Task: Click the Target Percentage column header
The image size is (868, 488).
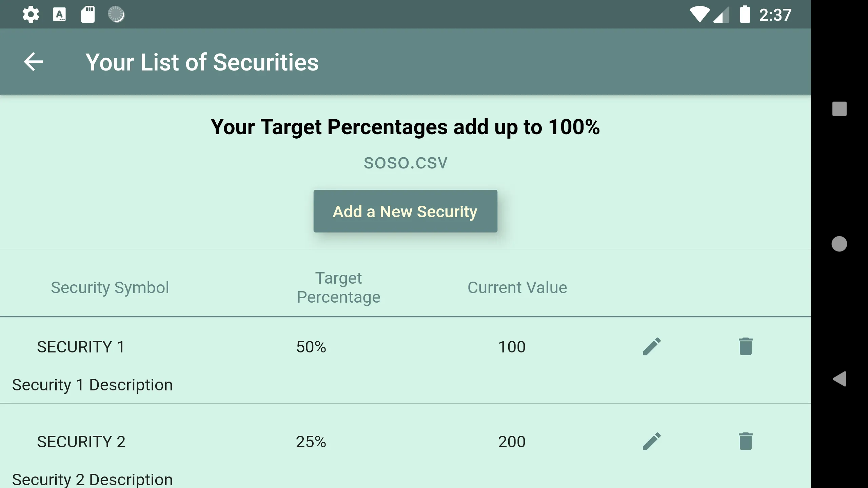Action: point(339,287)
